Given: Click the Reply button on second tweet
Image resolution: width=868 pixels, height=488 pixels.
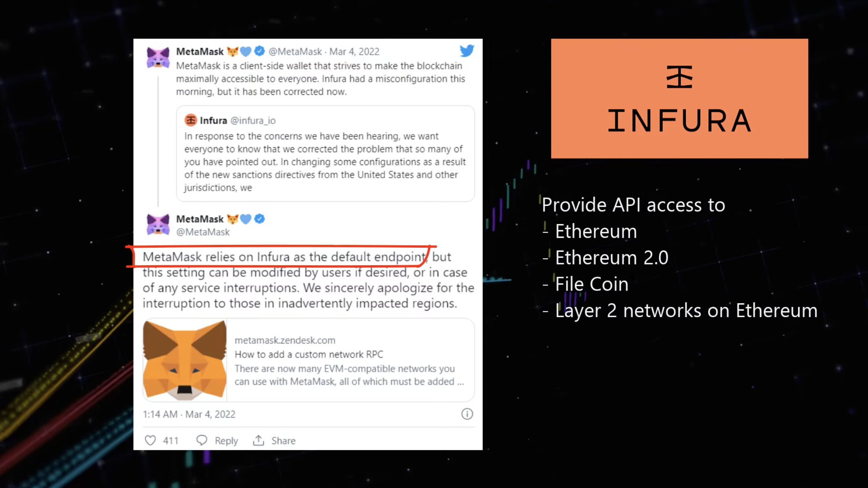Looking at the screenshot, I should pyautogui.click(x=217, y=440).
